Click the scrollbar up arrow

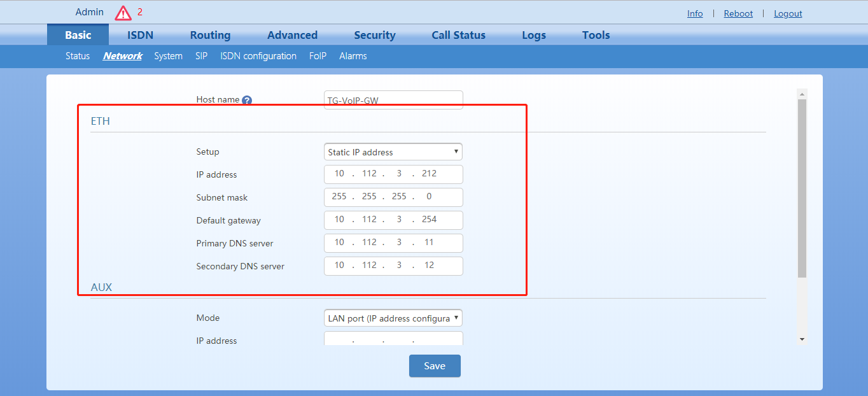tap(802, 94)
